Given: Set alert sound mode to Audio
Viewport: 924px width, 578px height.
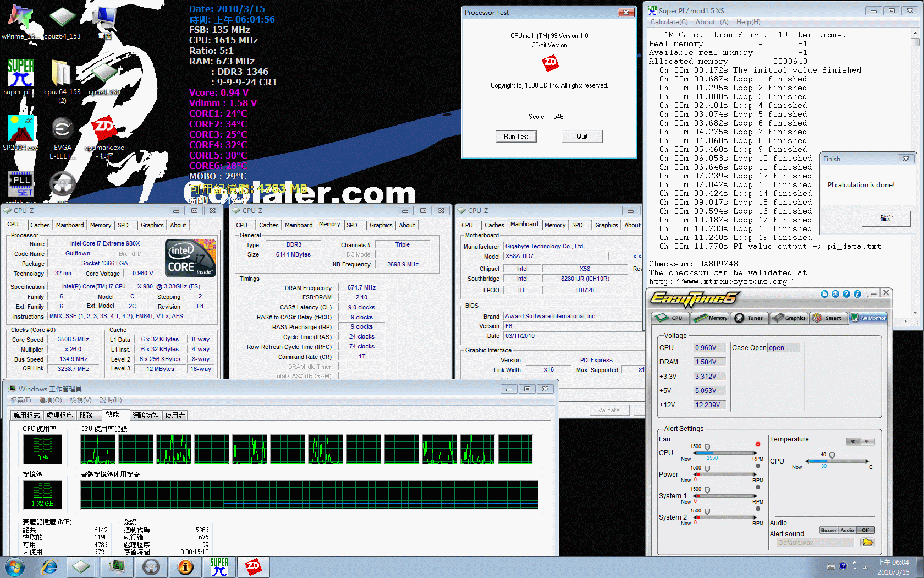Looking at the screenshot, I should point(847,530).
